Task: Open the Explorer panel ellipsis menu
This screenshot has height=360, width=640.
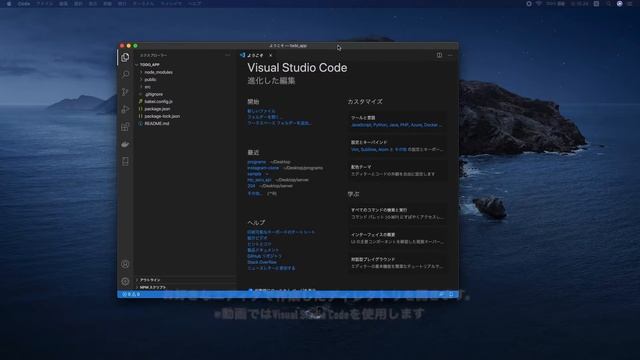Action: 228,55
